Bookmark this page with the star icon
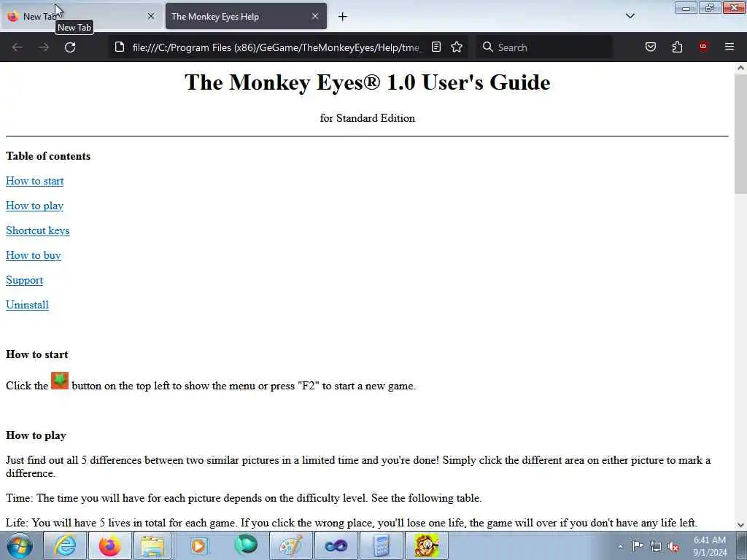 pos(457,47)
